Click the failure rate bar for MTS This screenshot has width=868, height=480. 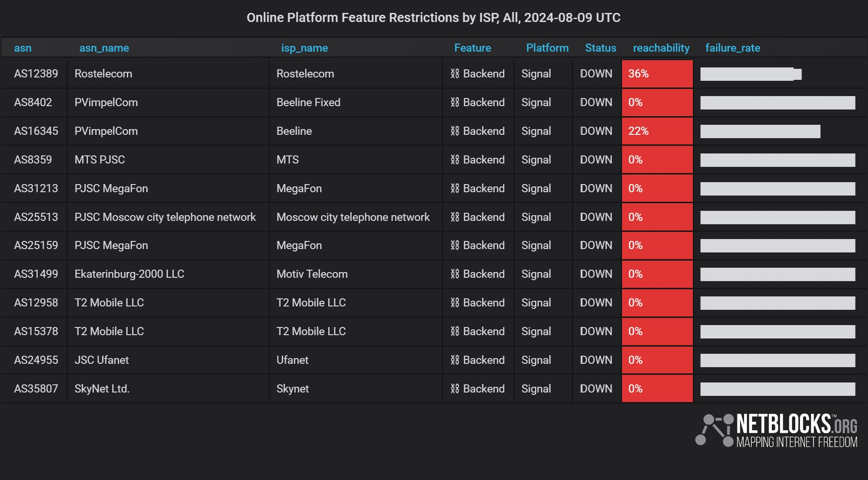click(x=778, y=160)
